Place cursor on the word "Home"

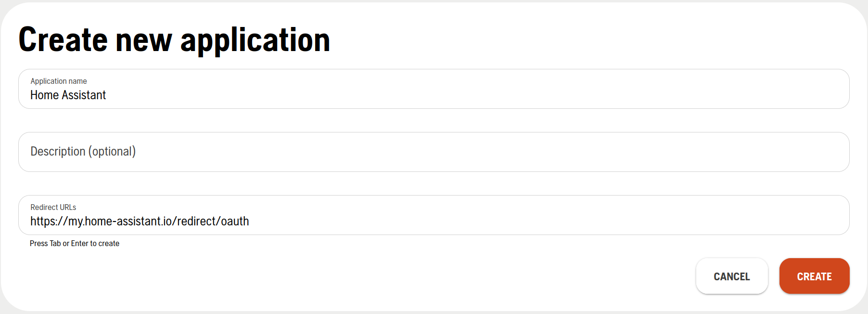[x=44, y=95]
